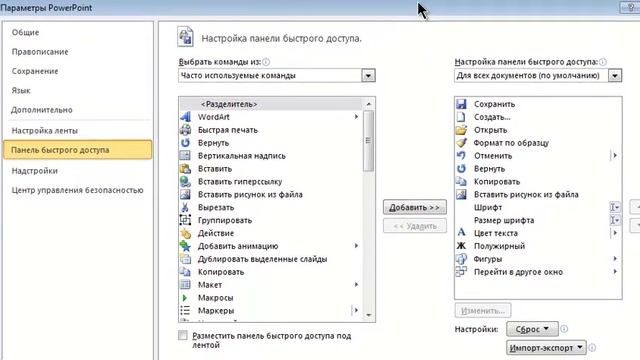Expand the 'Макет' submenu arrow

click(356, 284)
